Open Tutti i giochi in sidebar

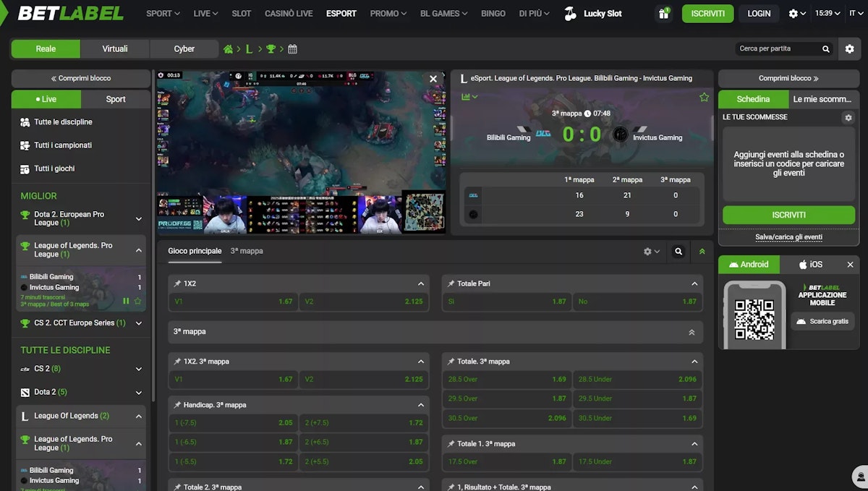click(82, 168)
